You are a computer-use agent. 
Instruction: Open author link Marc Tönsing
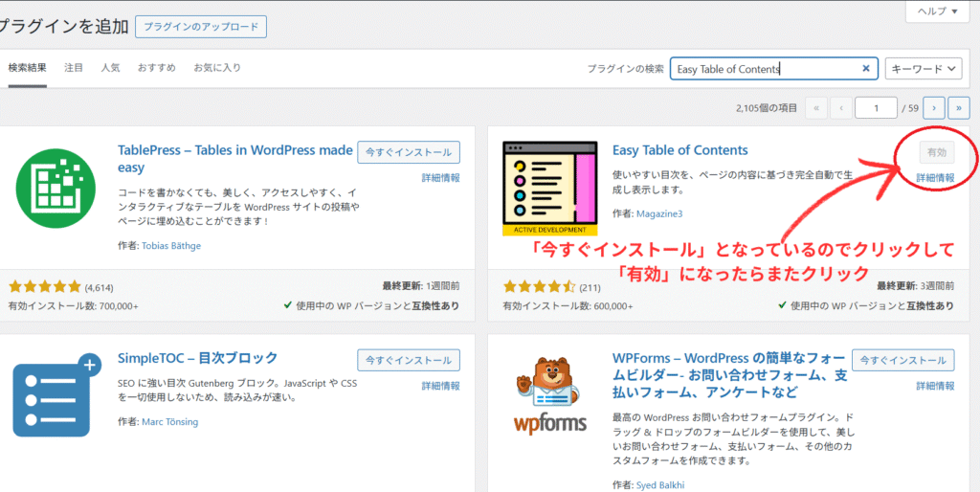[170, 422]
